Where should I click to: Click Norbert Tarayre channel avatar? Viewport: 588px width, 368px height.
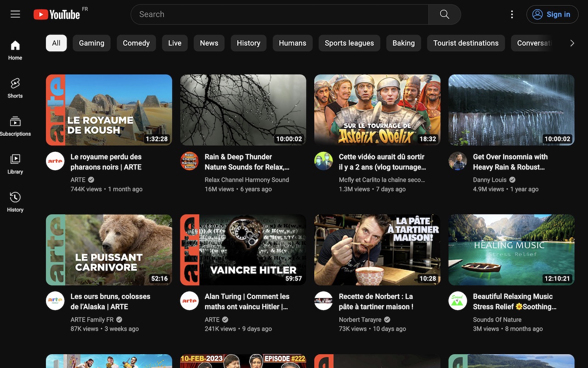pyautogui.click(x=323, y=301)
